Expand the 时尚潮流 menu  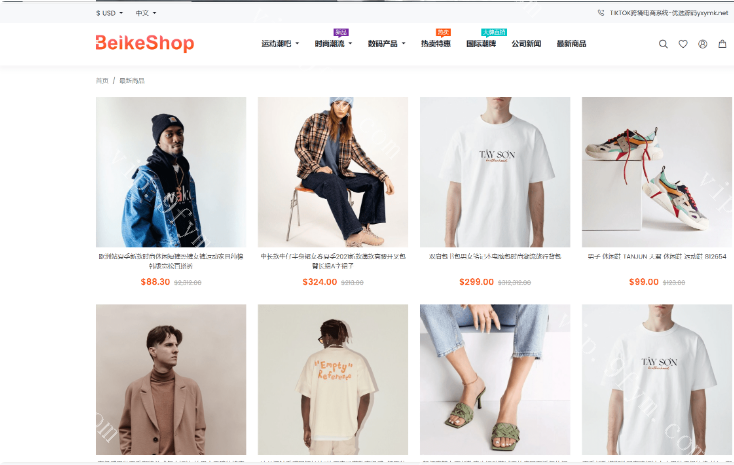333,44
